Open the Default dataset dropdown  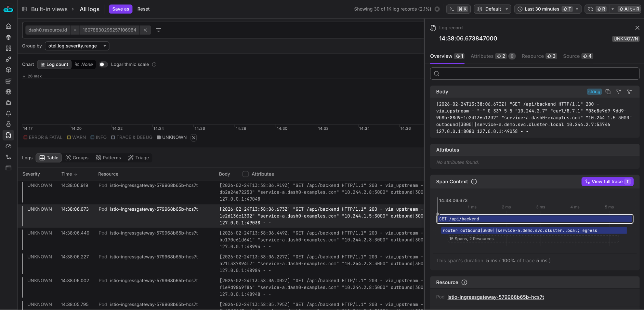tap(493, 9)
